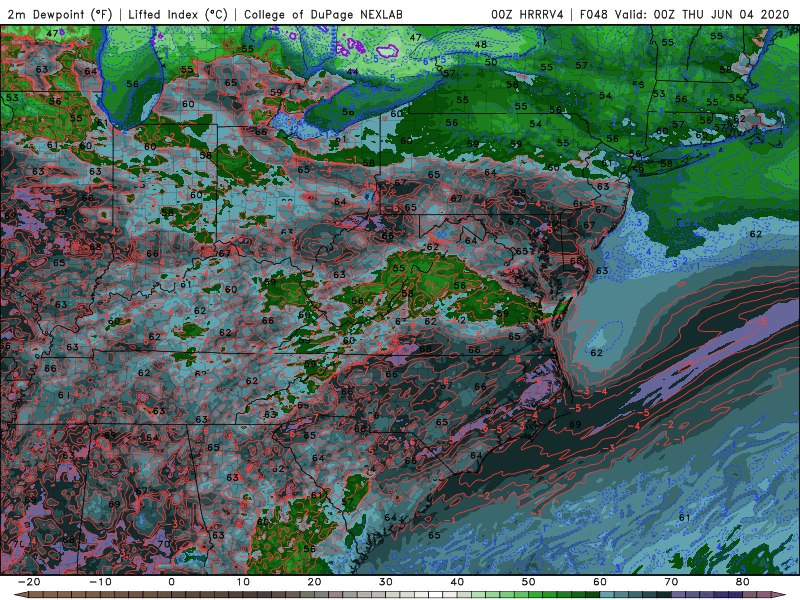Click the 20 label on the color scale
Screen dimensions: 800x600
[x=314, y=582]
